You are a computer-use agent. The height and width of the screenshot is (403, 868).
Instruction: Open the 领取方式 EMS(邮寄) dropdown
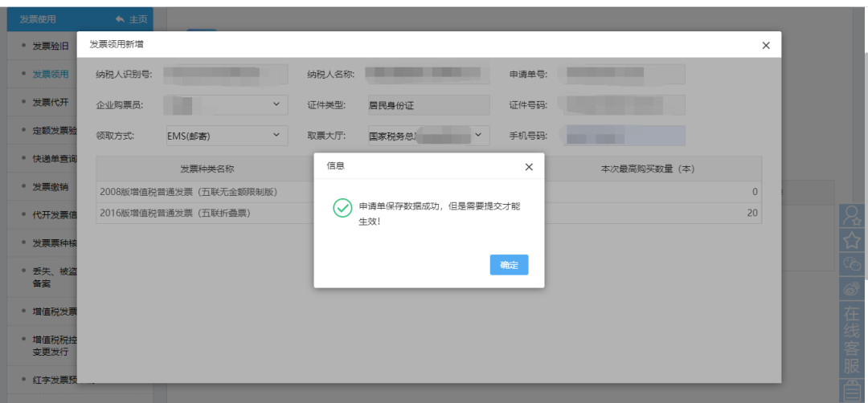[226, 136]
